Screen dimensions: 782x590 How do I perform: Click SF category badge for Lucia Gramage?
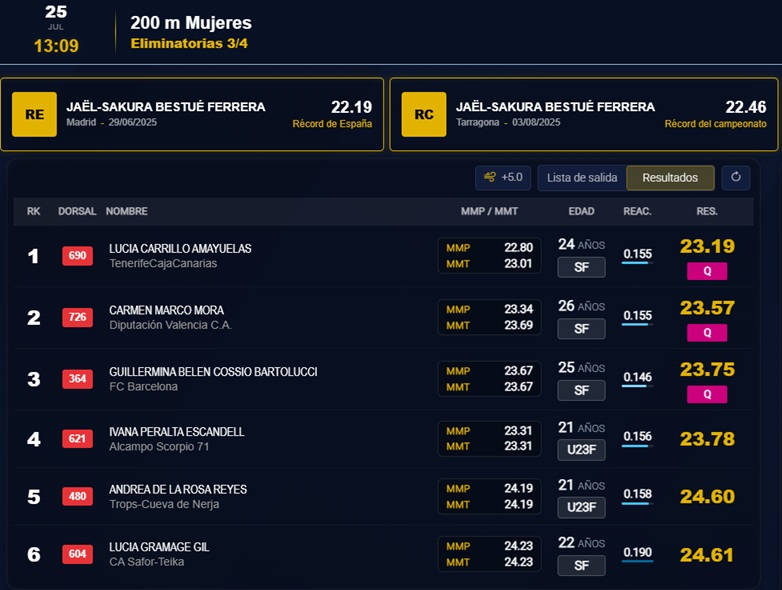[582, 566]
